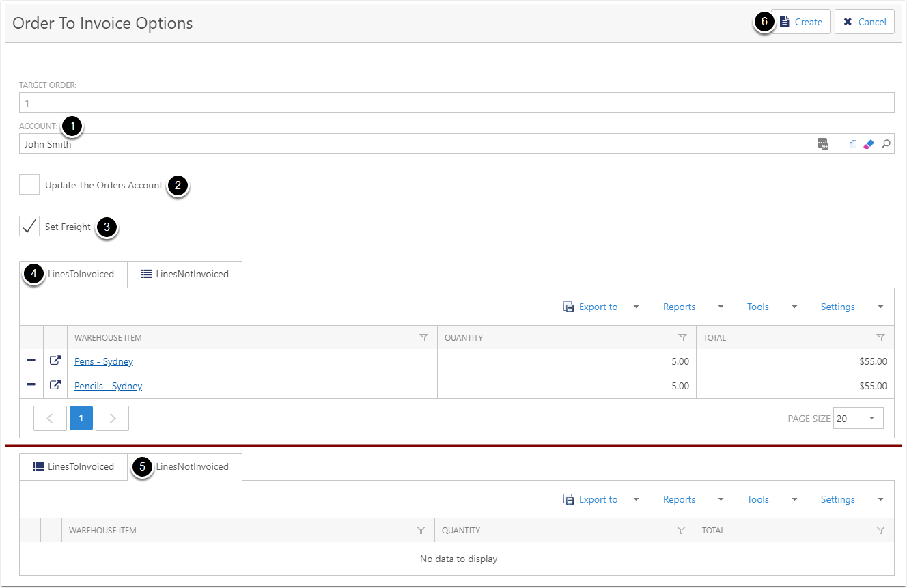The height and width of the screenshot is (588, 907).
Task: Open the account picker ellipsis icon
Action: pos(823,144)
